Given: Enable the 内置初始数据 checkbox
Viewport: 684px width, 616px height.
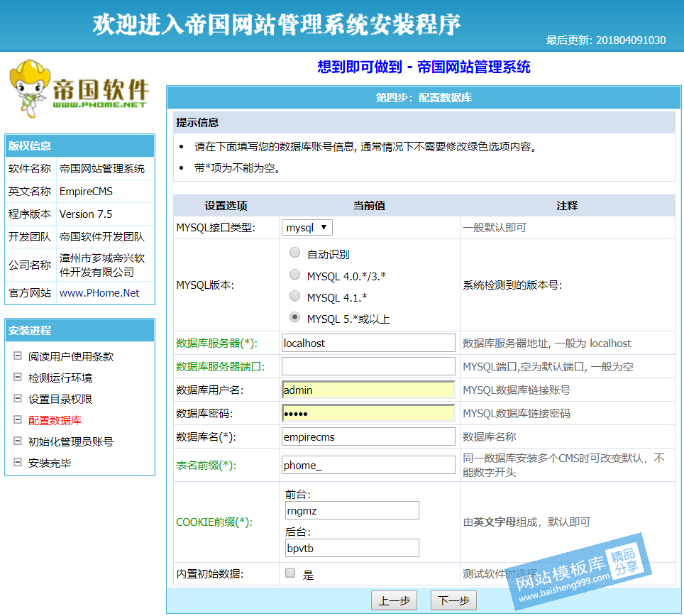Looking at the screenshot, I should (290, 573).
